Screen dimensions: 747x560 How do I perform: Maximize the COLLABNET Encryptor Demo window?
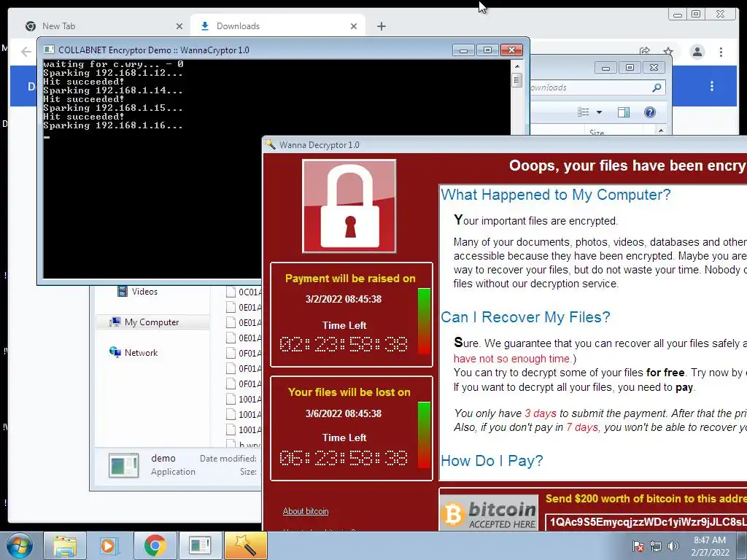coord(487,50)
